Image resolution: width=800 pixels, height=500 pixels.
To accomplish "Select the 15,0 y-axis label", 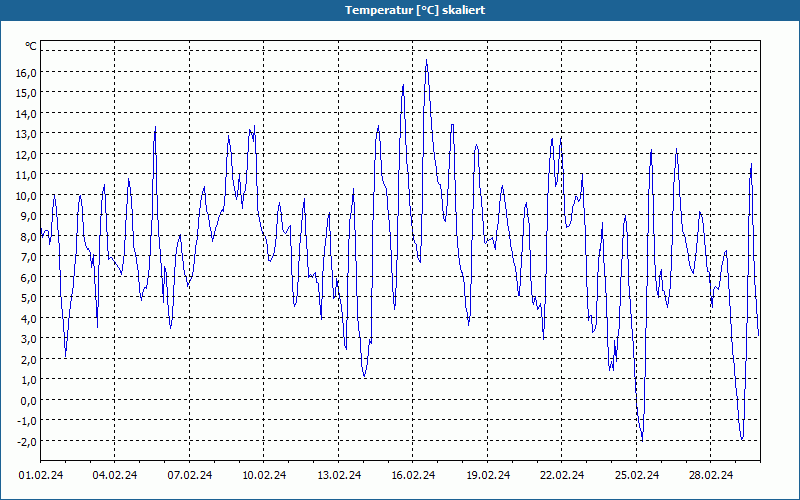I will pyautogui.click(x=26, y=93).
